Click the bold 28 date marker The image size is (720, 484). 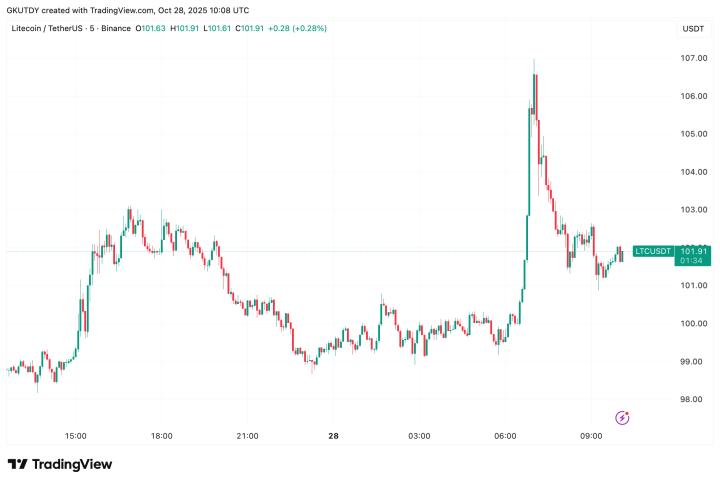[x=333, y=436]
